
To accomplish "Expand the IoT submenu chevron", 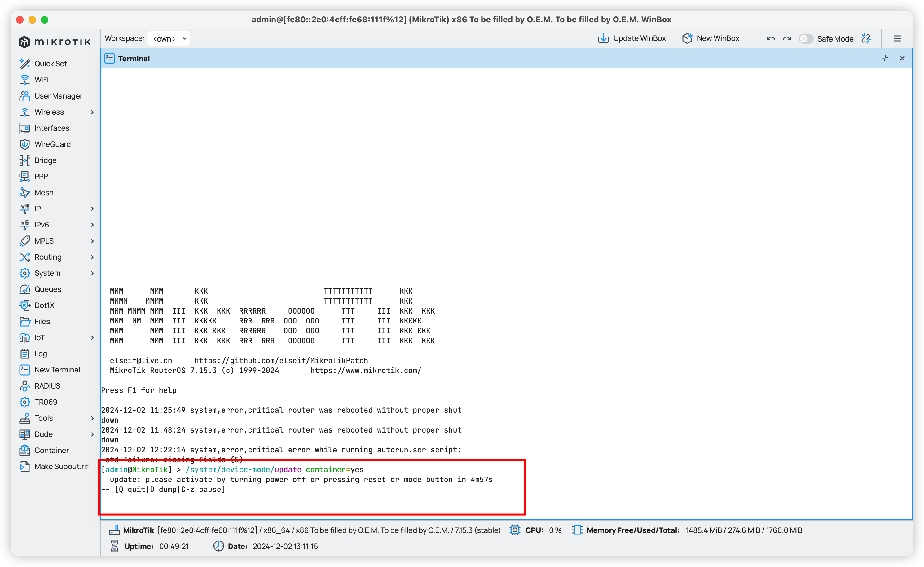I will (x=92, y=337).
